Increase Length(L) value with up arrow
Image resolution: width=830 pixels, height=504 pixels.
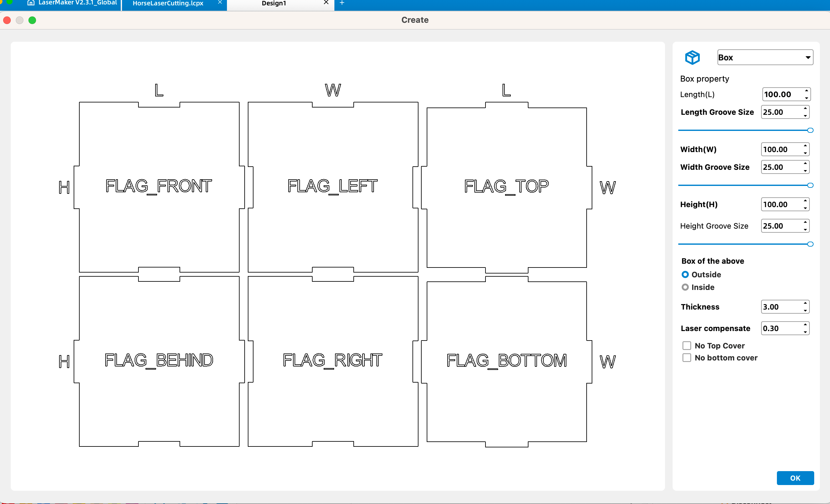(806, 91)
